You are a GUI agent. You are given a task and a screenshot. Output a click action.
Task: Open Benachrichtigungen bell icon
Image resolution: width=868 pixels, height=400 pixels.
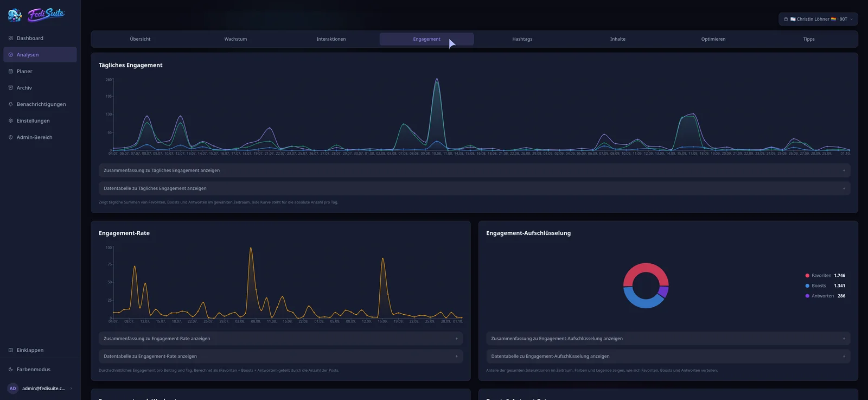pos(11,104)
